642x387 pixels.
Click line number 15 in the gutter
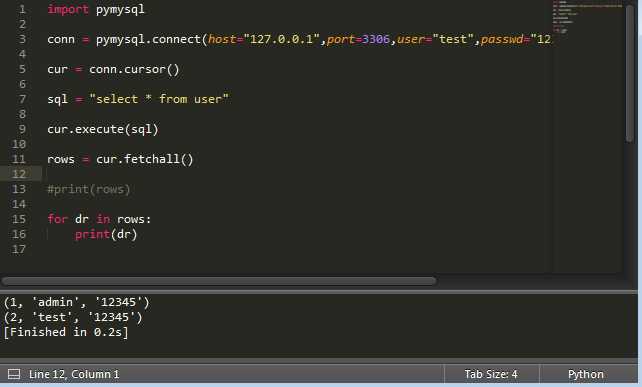pyautogui.click(x=19, y=219)
